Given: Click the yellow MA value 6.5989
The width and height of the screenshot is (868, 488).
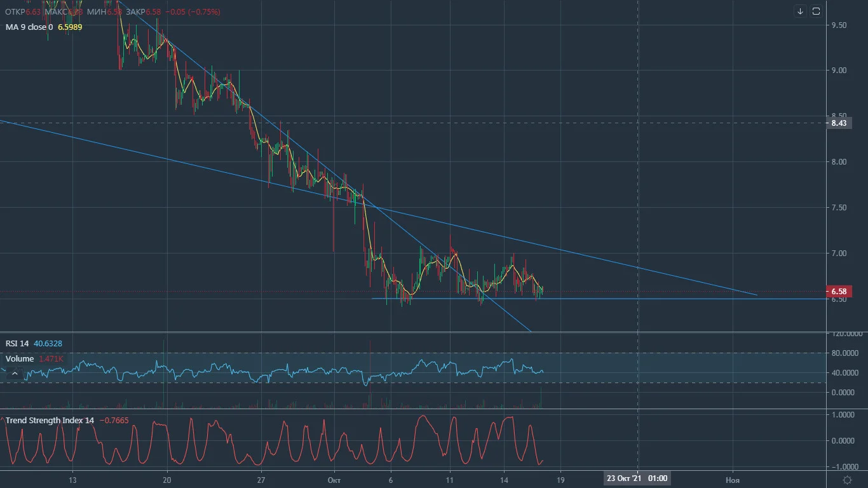Looking at the screenshot, I should click(70, 27).
